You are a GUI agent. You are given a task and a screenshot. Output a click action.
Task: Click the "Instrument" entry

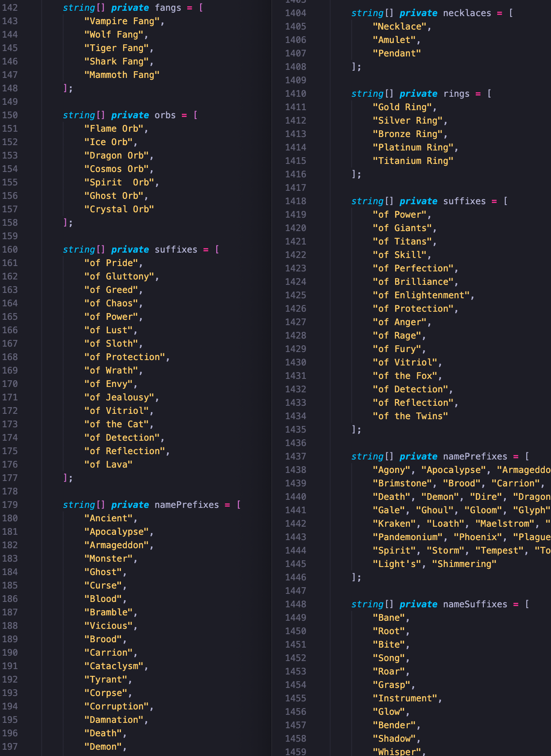(405, 698)
